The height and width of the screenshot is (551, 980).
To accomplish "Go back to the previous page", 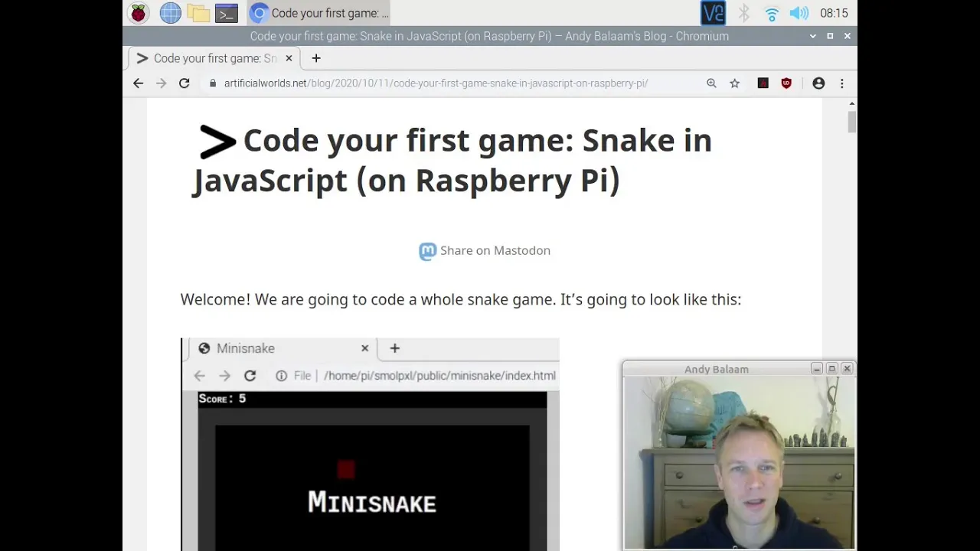I will (x=138, y=83).
